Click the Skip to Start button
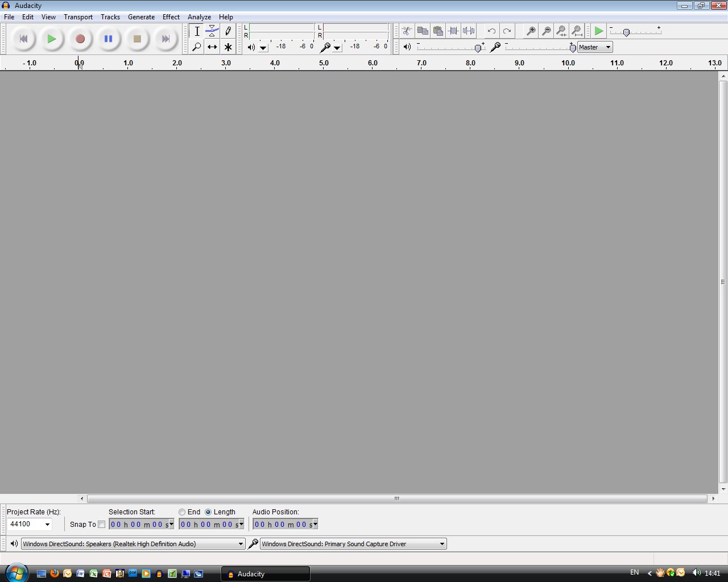728x582 pixels. tap(23, 39)
